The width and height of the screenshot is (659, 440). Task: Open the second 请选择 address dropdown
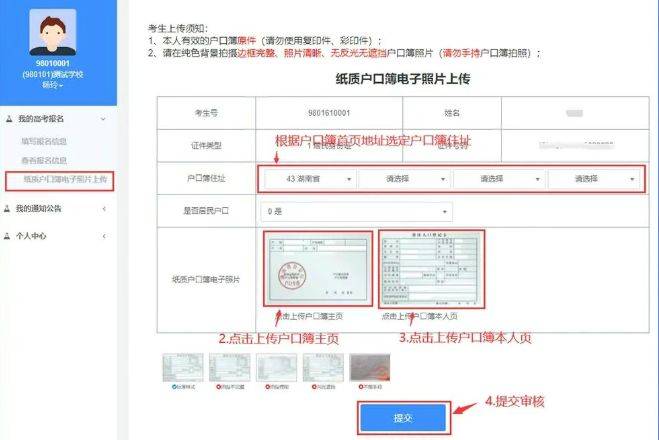click(x=402, y=179)
